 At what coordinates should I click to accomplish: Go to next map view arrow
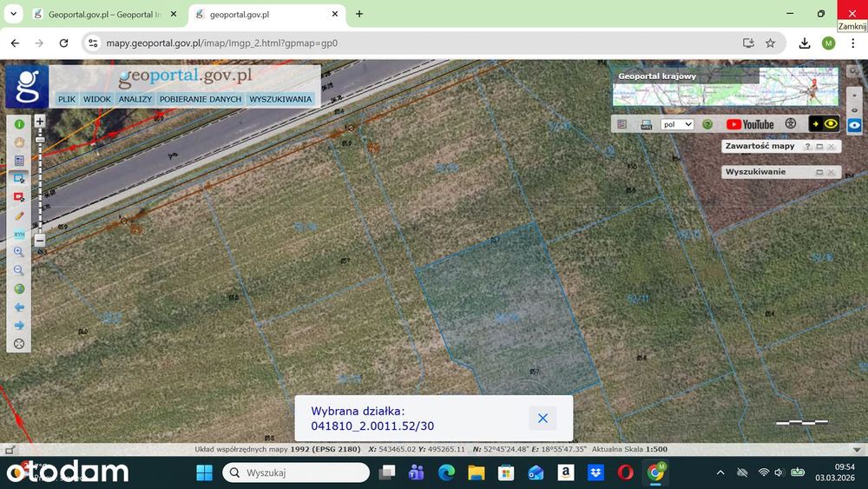[x=19, y=325]
